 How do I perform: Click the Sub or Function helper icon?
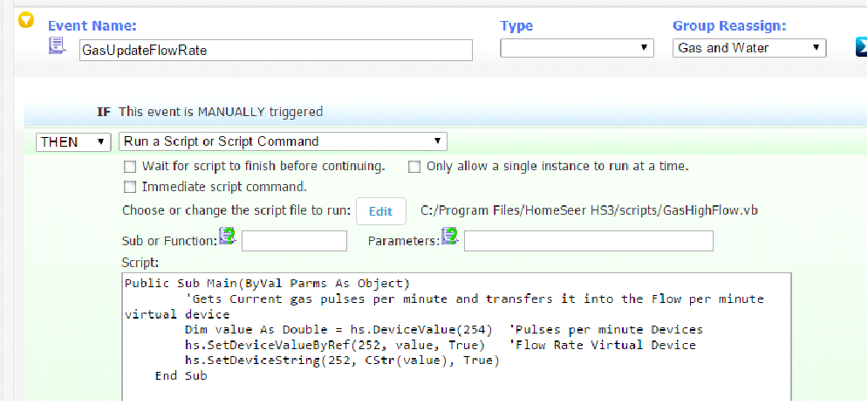[x=227, y=235]
